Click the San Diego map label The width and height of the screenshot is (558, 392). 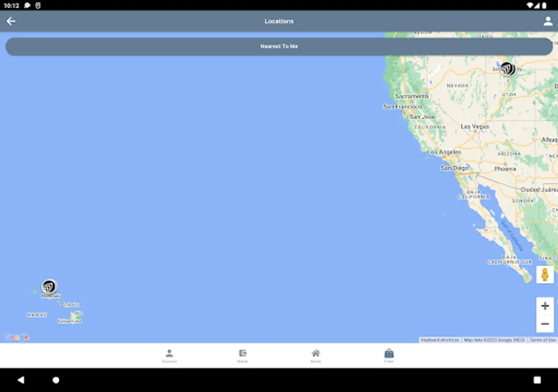455,168
